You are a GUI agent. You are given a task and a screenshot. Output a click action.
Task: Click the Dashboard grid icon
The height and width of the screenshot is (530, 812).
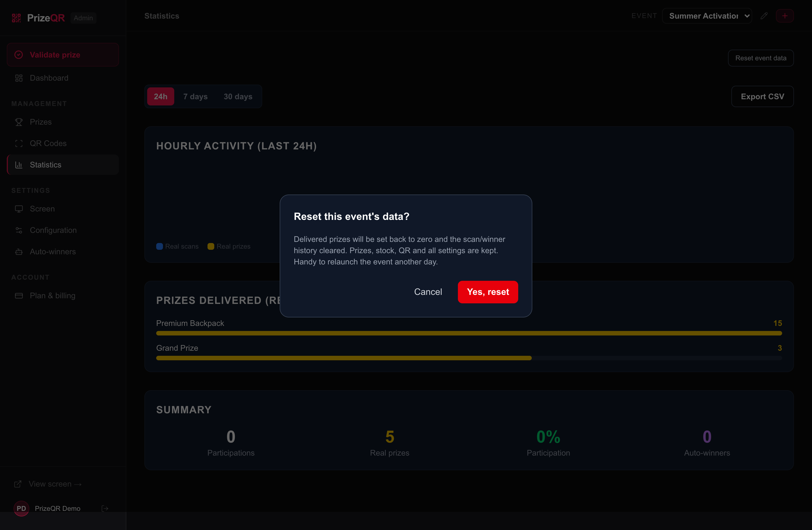click(19, 78)
